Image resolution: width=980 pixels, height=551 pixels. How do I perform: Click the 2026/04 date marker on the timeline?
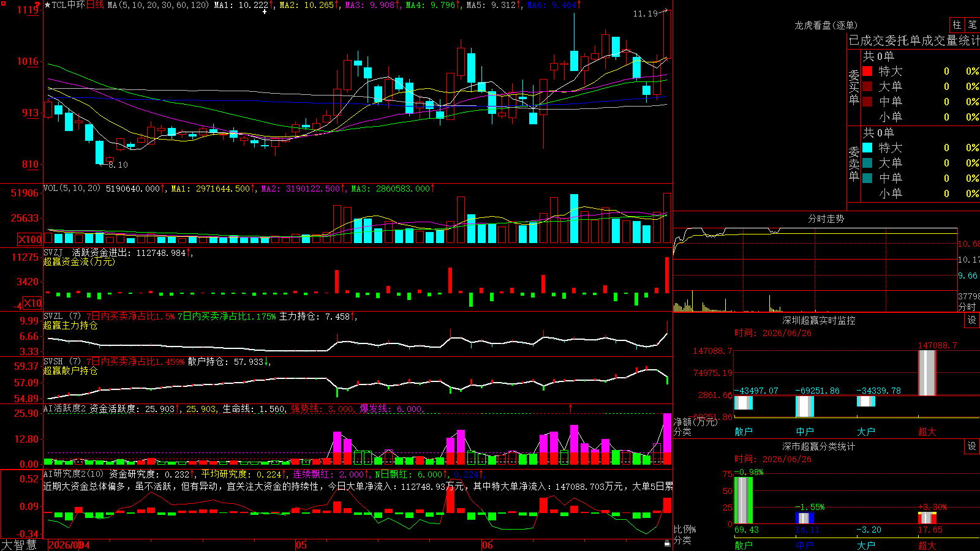coord(69,545)
